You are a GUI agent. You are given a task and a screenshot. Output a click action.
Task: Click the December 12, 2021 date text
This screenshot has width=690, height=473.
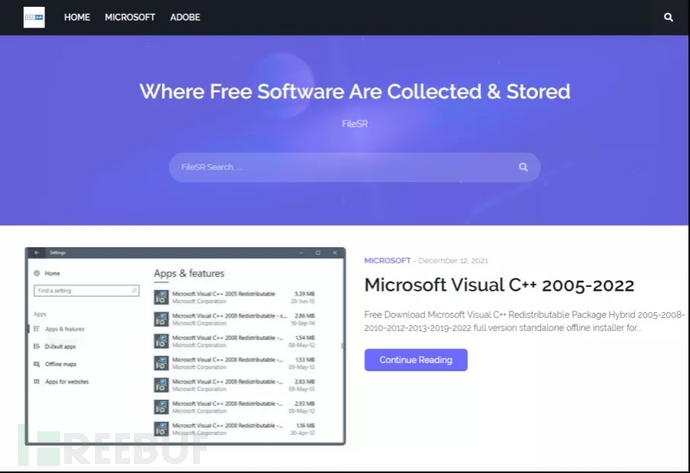pyautogui.click(x=453, y=260)
